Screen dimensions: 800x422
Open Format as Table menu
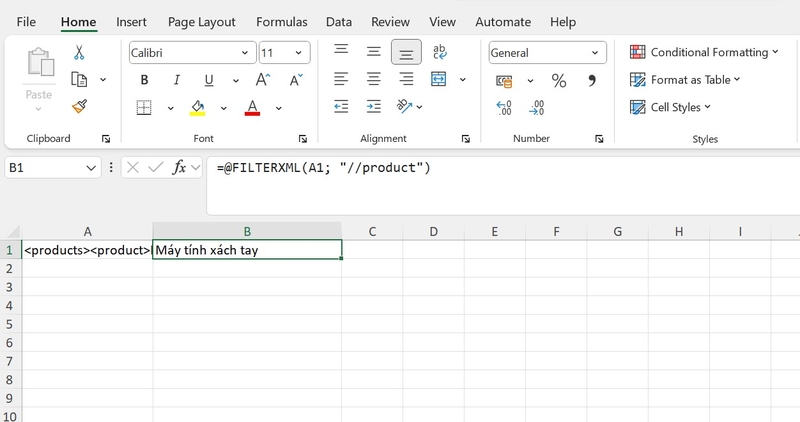point(685,80)
